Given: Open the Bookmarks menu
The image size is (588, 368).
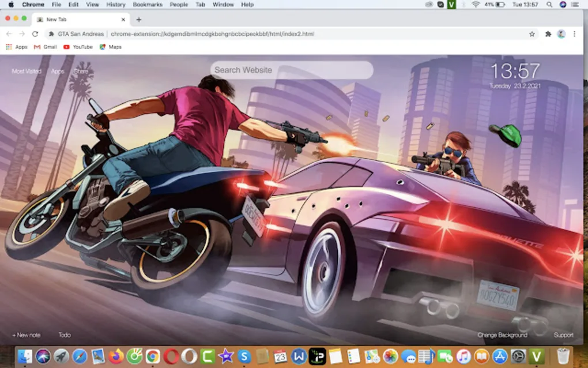Looking at the screenshot, I should 148,5.
